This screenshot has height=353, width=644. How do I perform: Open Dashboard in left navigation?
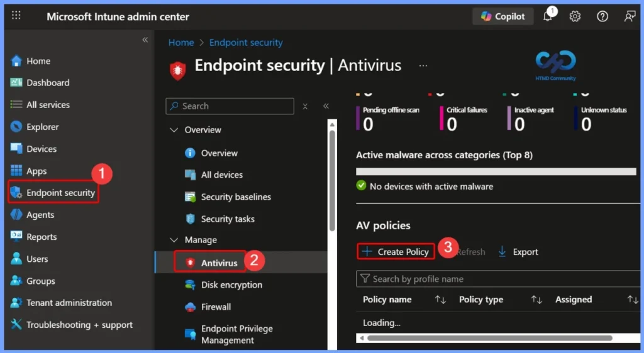click(40, 83)
